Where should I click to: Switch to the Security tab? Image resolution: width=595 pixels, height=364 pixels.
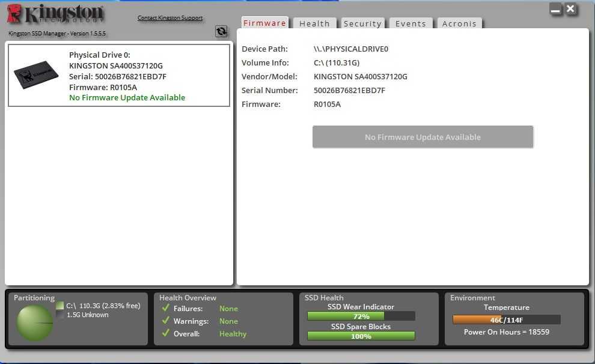362,23
